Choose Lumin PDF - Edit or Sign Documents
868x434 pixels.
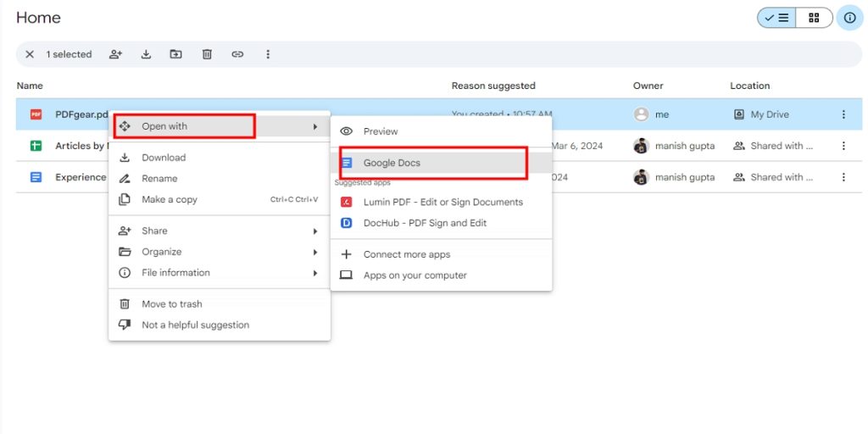(x=441, y=202)
